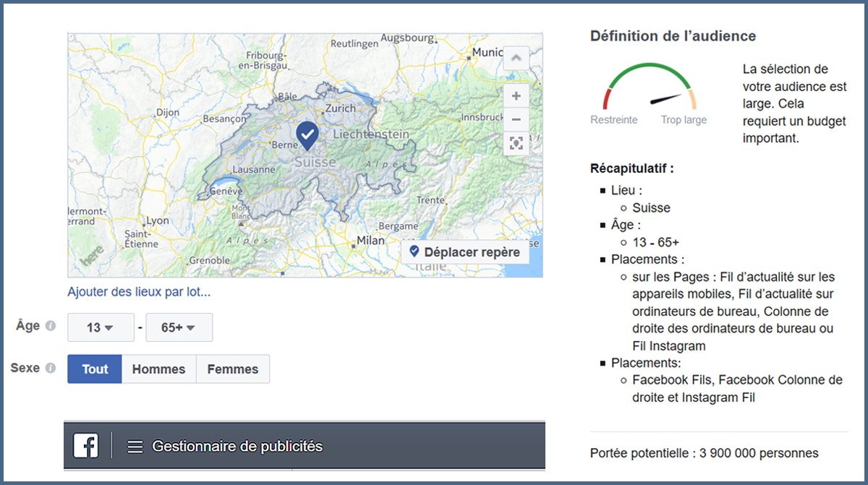Open the hamburger menu beside Gestionnaire
868x485 pixels.
pos(135,447)
